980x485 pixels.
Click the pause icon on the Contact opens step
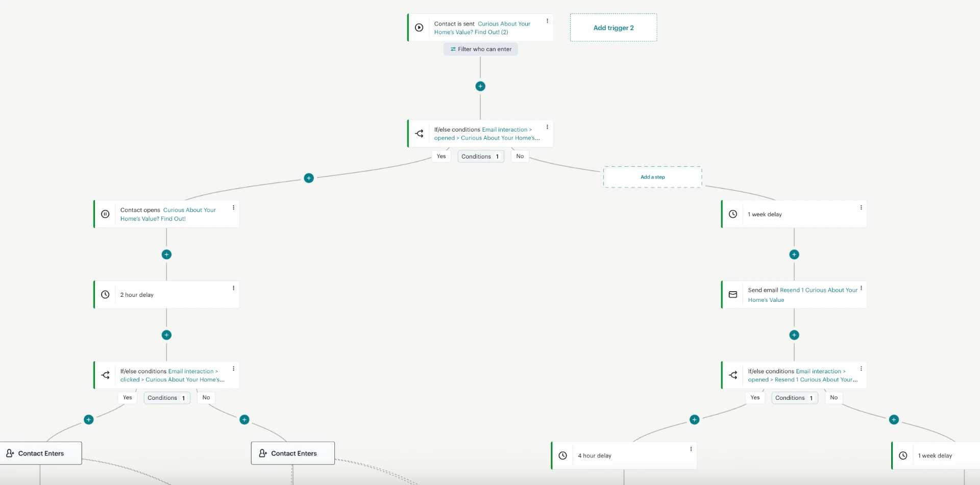[105, 214]
